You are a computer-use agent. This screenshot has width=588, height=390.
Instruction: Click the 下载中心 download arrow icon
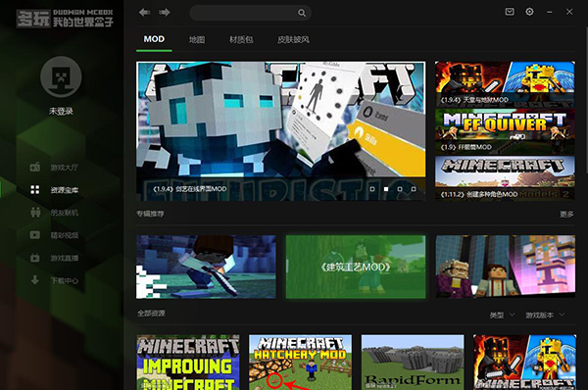coord(35,280)
